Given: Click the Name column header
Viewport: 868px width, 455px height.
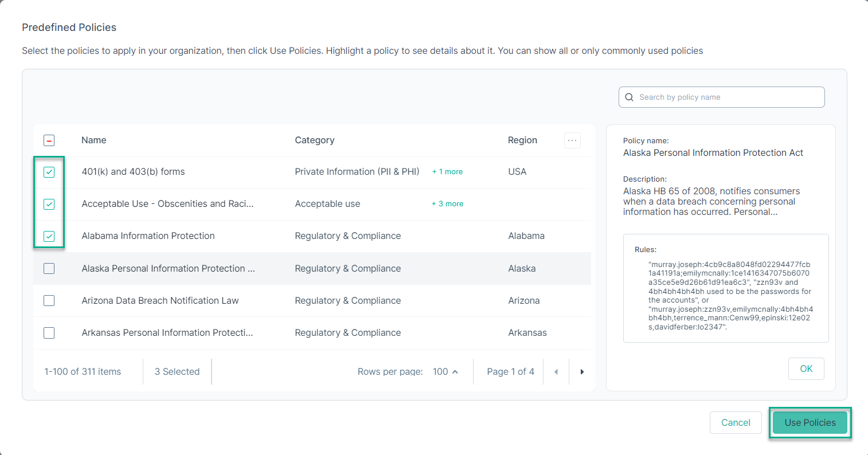Looking at the screenshot, I should [x=93, y=140].
